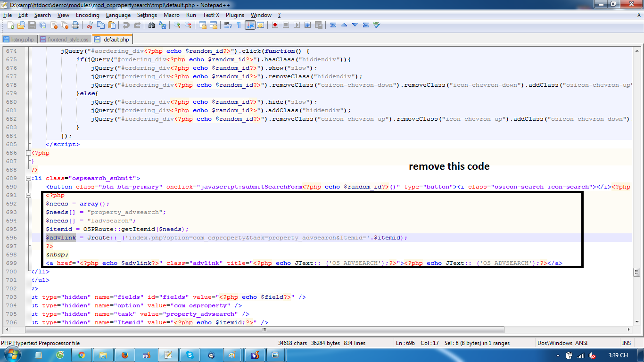Toggle the indent guide button

250,25
